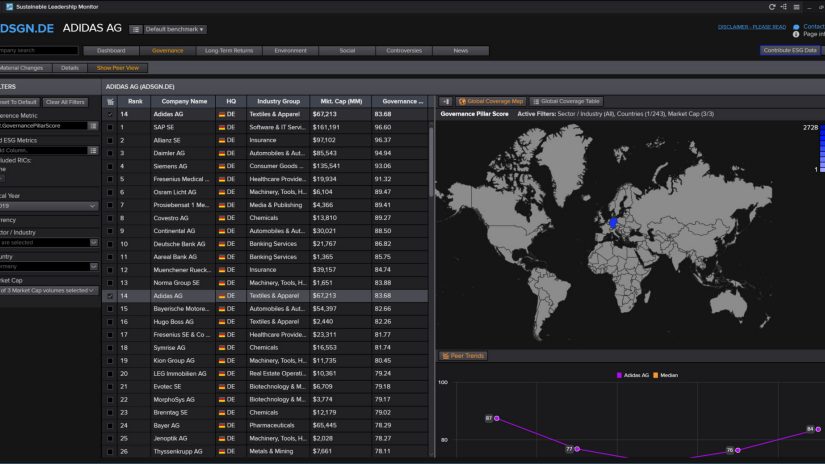Tick checkbox for Thyssenkrupp AG row
The width and height of the screenshot is (825, 464).
pos(110,451)
